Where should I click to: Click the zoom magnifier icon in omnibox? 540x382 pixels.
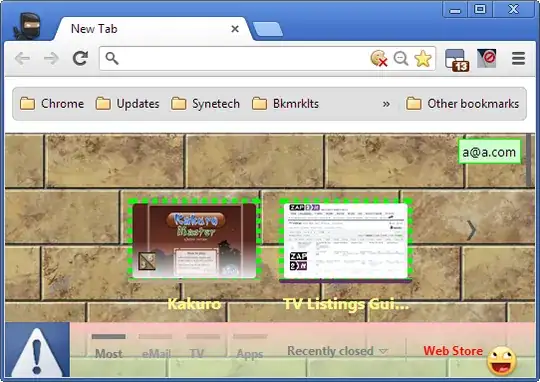(x=401, y=58)
